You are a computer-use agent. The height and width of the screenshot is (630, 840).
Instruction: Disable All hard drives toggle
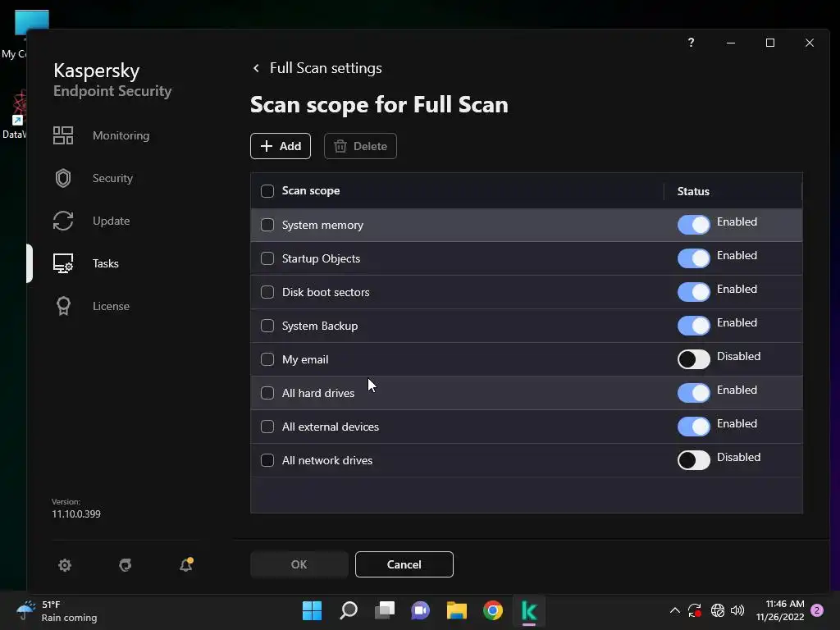pos(694,393)
